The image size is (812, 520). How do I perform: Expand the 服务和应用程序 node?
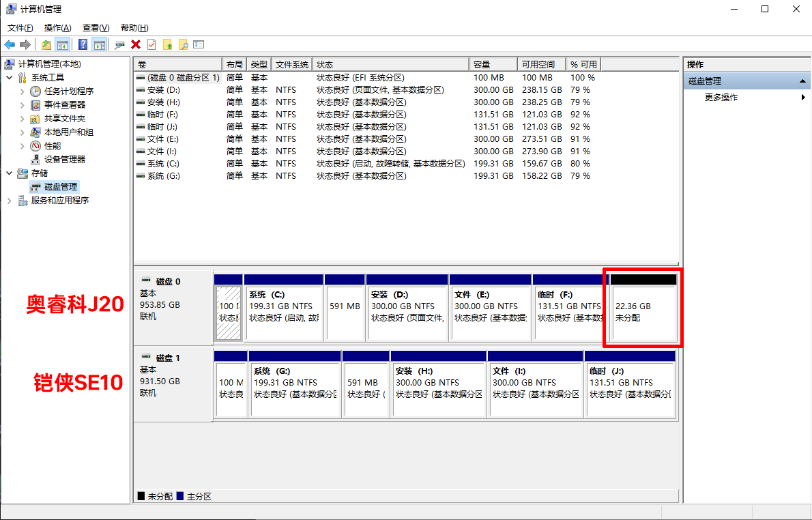(x=10, y=201)
